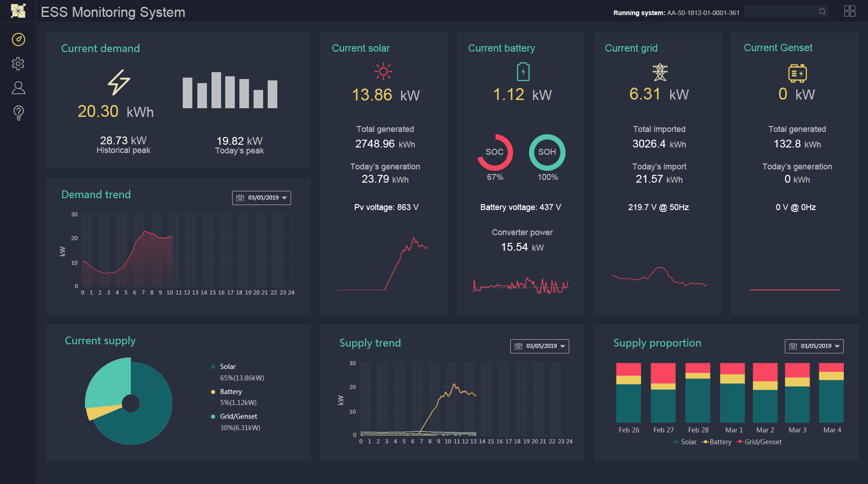This screenshot has height=484, width=868.
Task: Click the genset generator icon
Action: (797, 73)
